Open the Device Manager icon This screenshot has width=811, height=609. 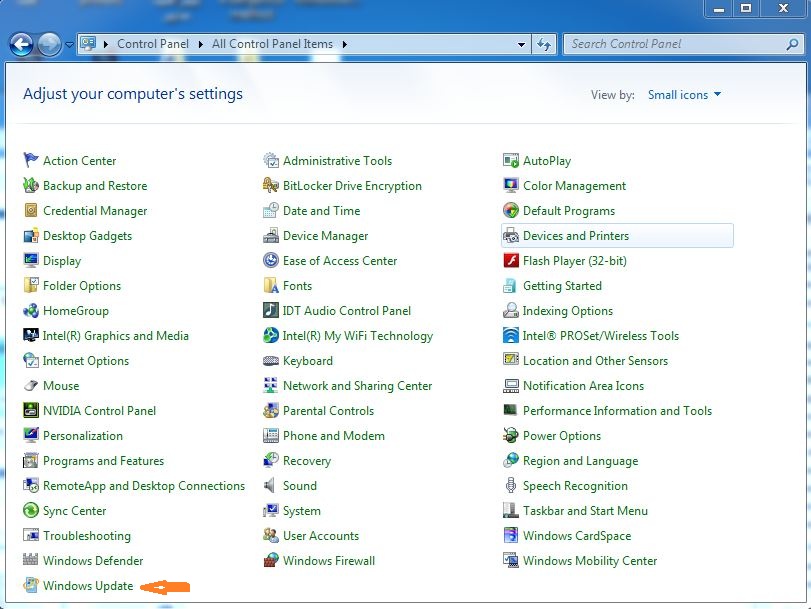tap(271, 235)
